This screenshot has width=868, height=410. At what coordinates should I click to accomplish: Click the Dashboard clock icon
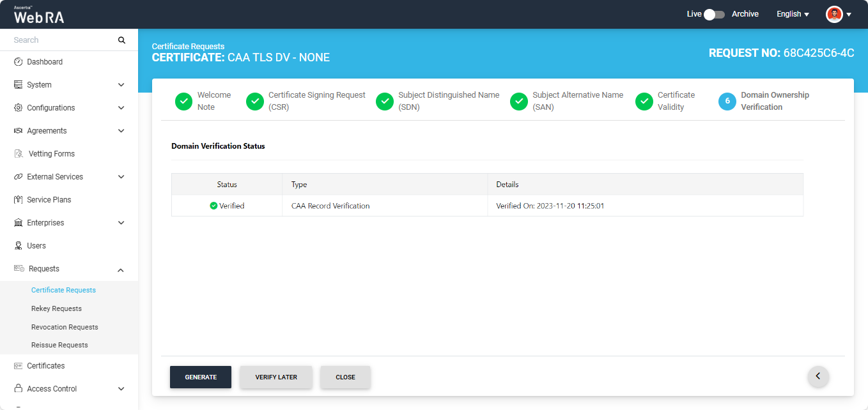[x=19, y=62]
